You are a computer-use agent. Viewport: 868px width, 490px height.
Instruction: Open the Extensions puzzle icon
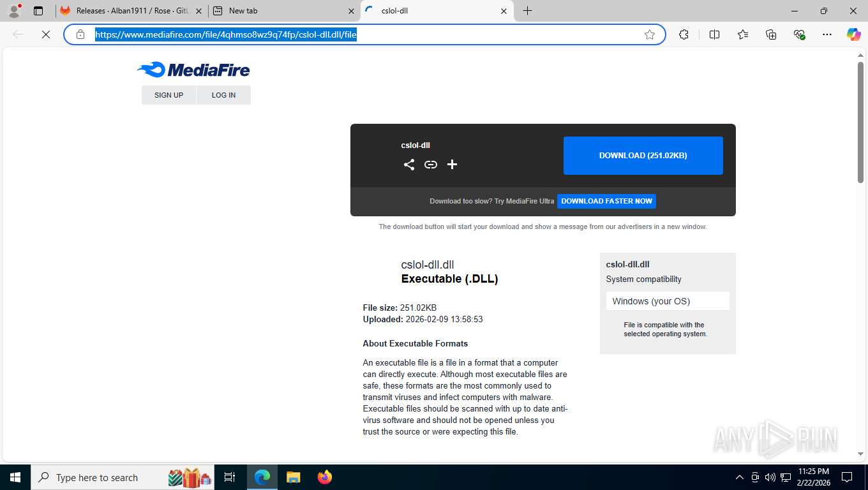[x=684, y=34]
